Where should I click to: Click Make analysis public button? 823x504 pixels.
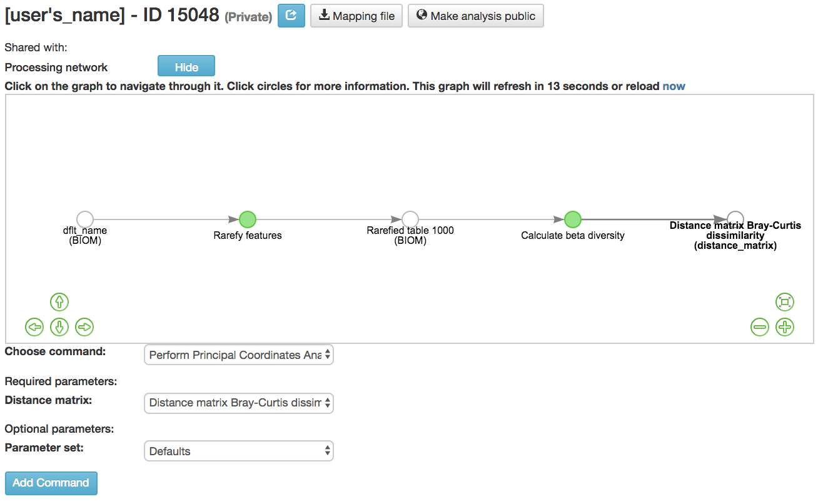[476, 16]
